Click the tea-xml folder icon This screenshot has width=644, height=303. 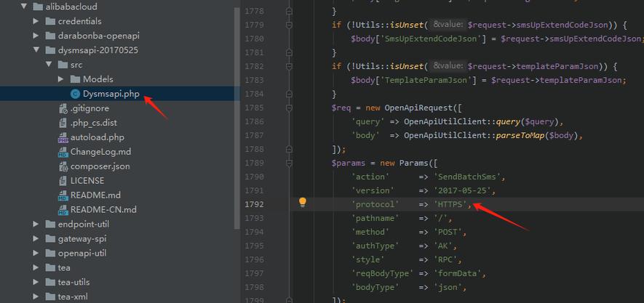(x=50, y=297)
